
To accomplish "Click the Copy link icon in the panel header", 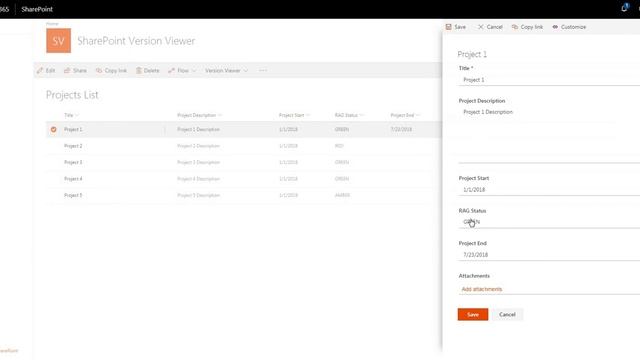I will (x=515, y=27).
